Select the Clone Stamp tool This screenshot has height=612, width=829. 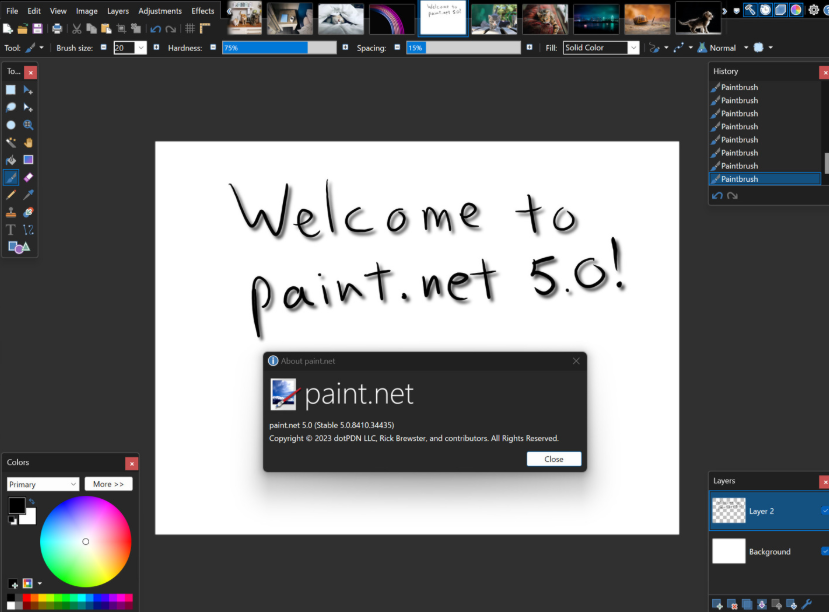(x=11, y=212)
